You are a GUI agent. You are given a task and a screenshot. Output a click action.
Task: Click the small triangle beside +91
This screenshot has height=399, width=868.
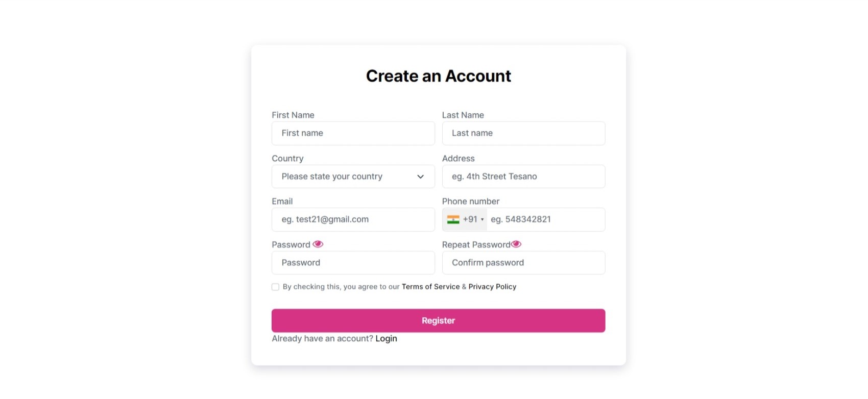tap(482, 220)
